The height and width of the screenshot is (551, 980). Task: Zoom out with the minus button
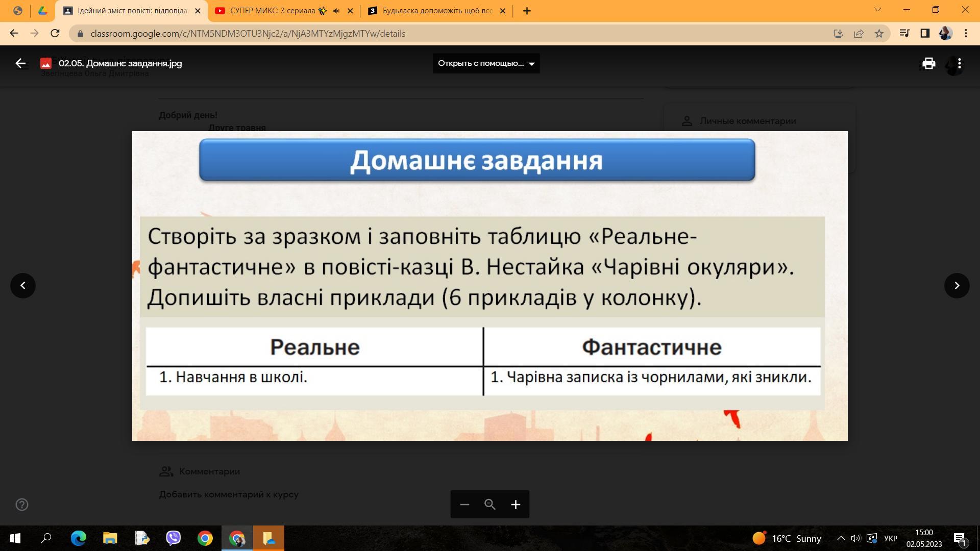coord(464,505)
